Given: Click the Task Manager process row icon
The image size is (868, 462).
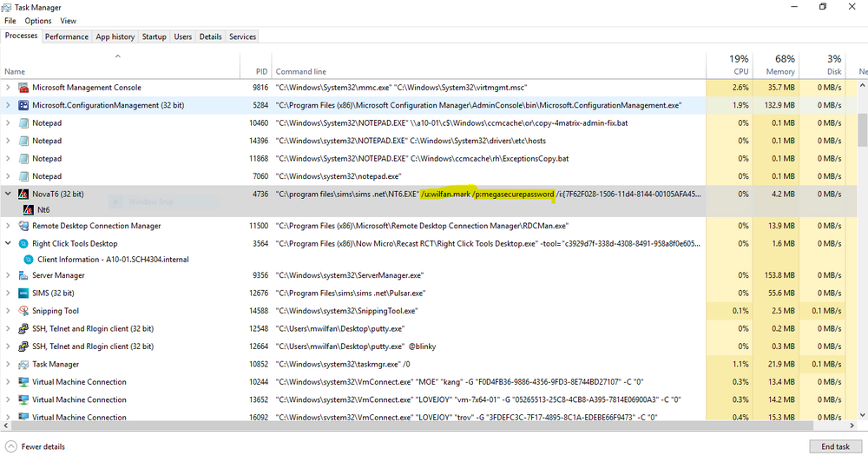Looking at the screenshot, I should [23, 364].
